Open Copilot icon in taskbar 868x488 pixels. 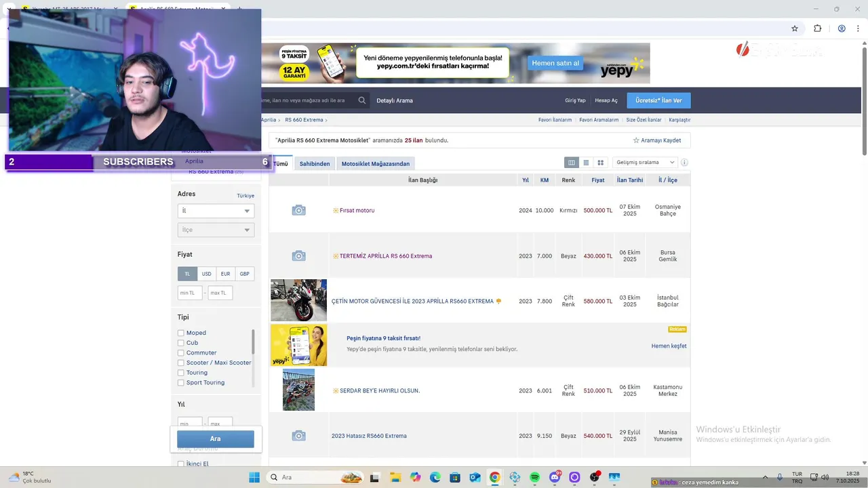415,477
